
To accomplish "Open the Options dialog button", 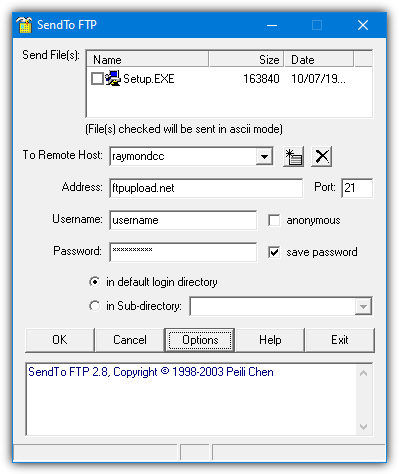I will (x=200, y=340).
